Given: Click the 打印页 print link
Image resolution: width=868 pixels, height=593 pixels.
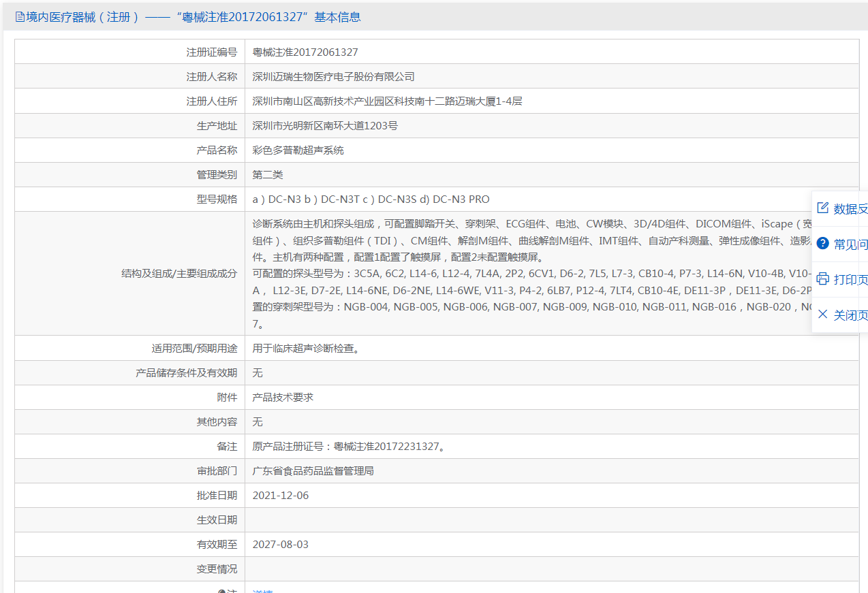Looking at the screenshot, I should coord(850,280).
